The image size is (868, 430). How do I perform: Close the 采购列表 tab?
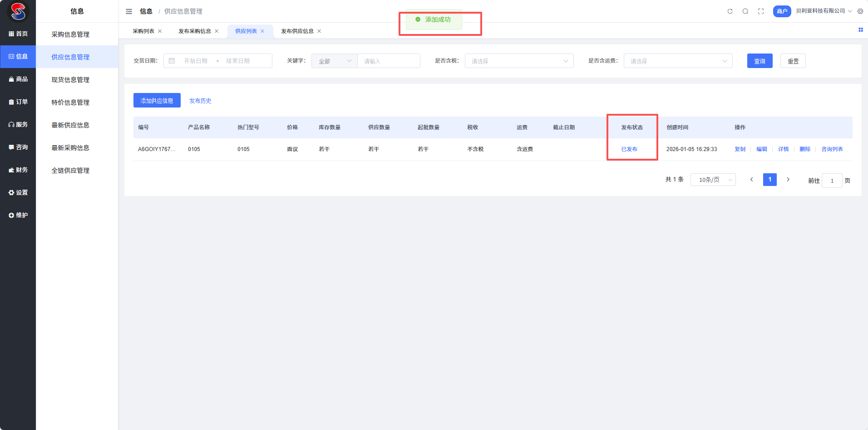160,31
